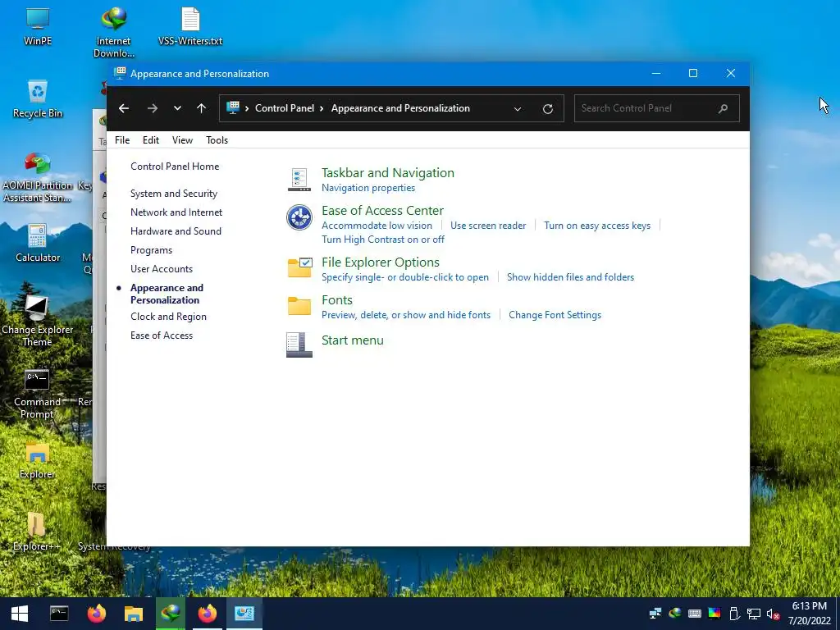Image resolution: width=840 pixels, height=630 pixels.
Task: Select Command Prompt desktop icon
Action: [x=37, y=394]
